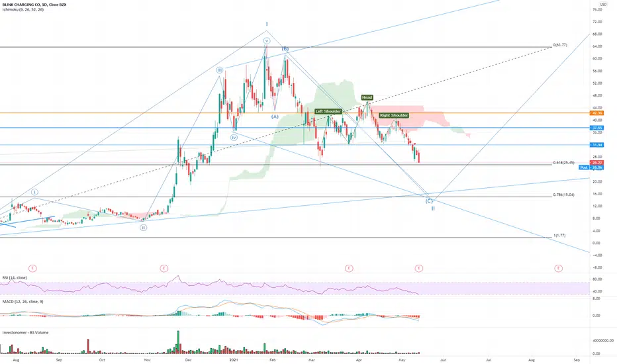Click the 40000000.00 volume axis value
The image size is (617, 364).
[x=602, y=341]
